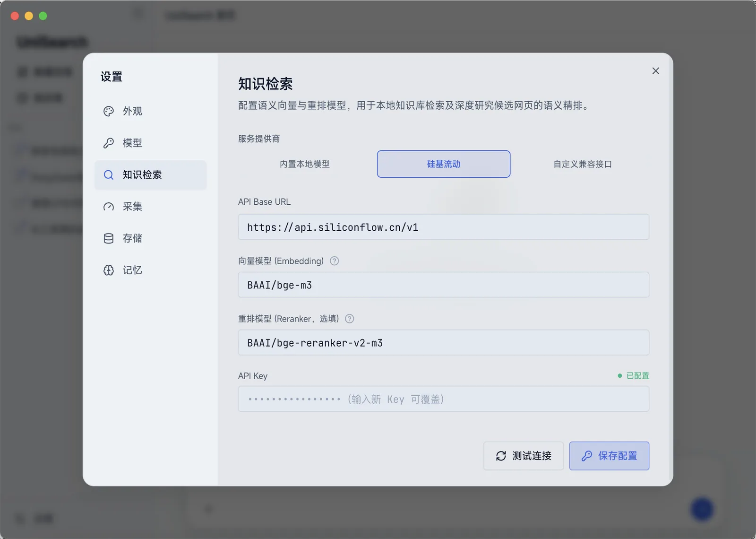The width and height of the screenshot is (756, 539).
Task: Click the 知识检索 page heading
Action: tap(266, 84)
